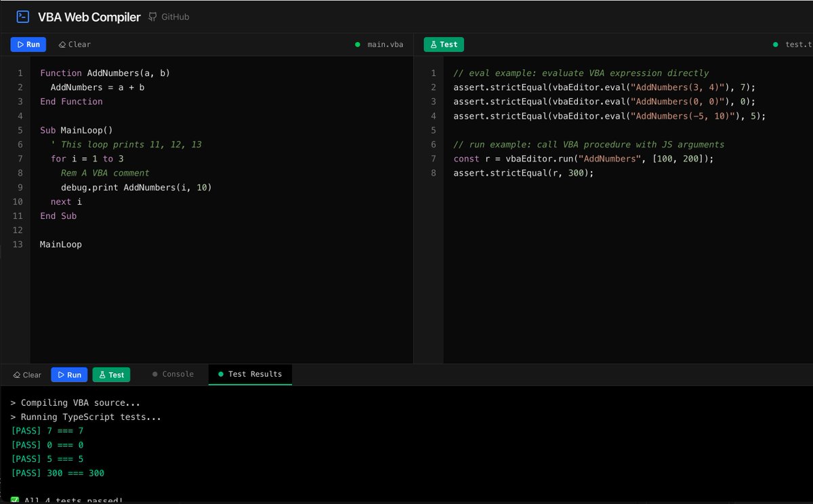Click the 'End Sub' line
The image size is (813, 504).
pos(58,216)
